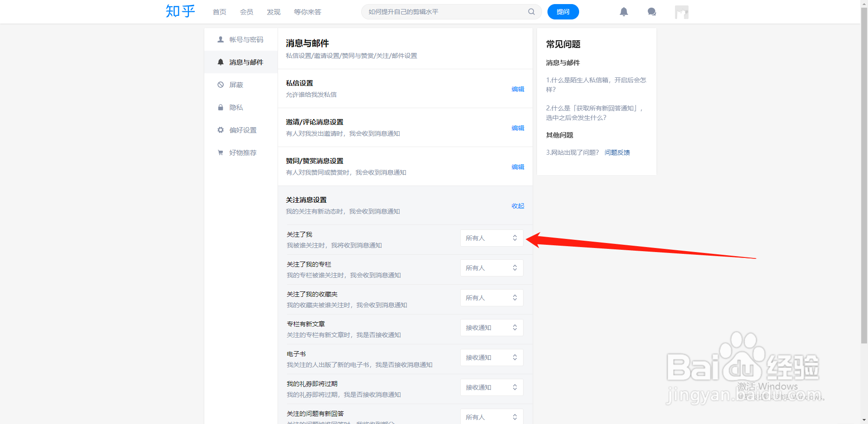The image size is (868, 424).
Task: Open the 屏蔽 blocking settings via its icon
Action: (x=221, y=85)
